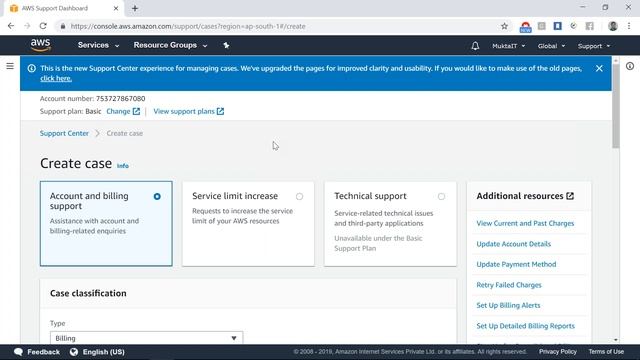Close the blue Support Center info banner
This screenshot has width=640, height=360.
click(x=599, y=69)
